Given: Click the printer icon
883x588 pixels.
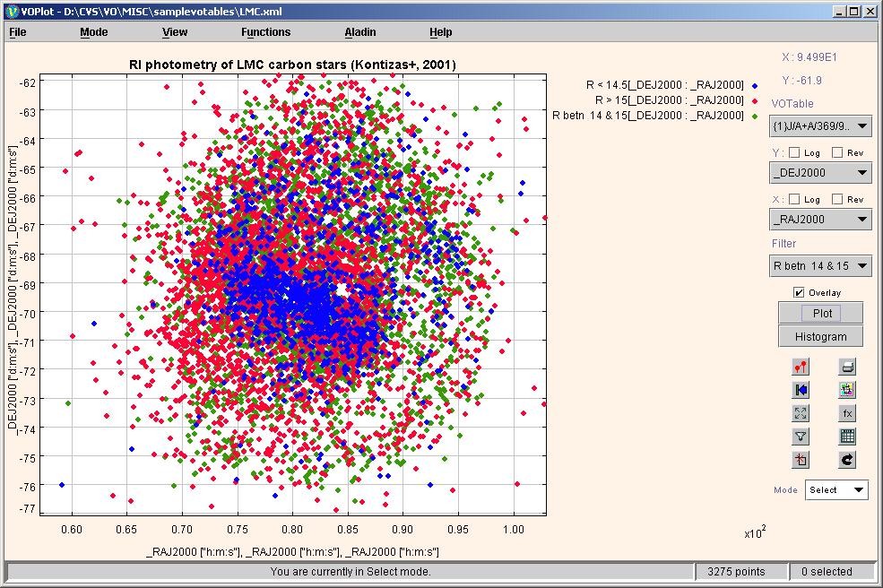Looking at the screenshot, I should click(847, 367).
